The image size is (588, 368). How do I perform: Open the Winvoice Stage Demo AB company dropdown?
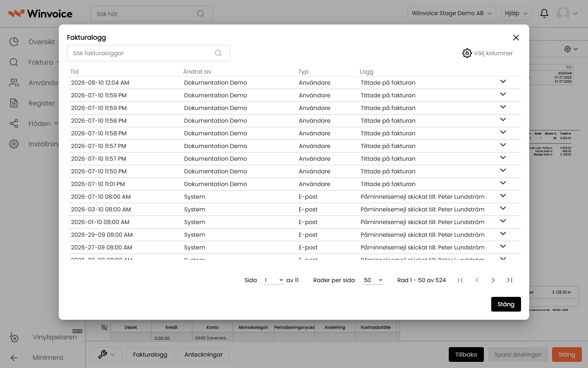[452, 13]
